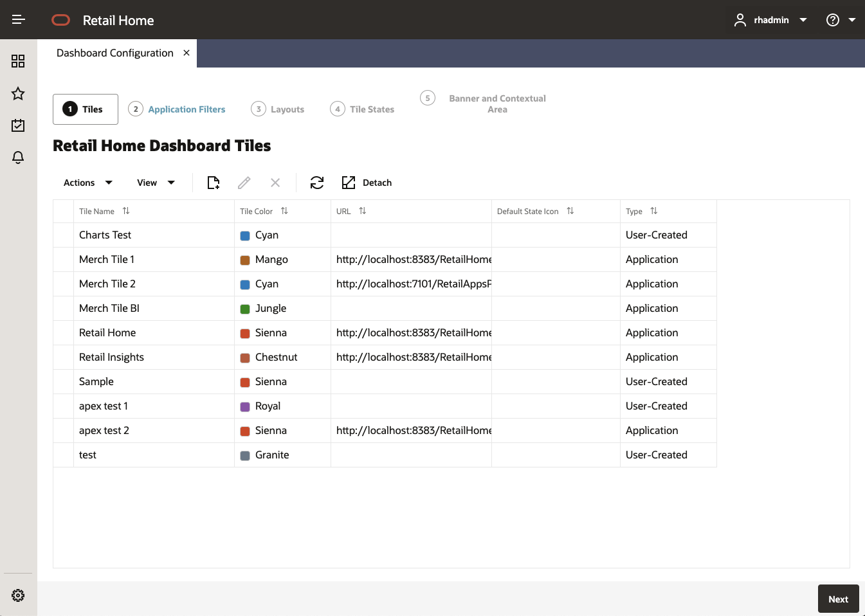Screen dimensions: 865x616
Task: Click the Sienna color text in Sample row
Action: pos(271,382)
